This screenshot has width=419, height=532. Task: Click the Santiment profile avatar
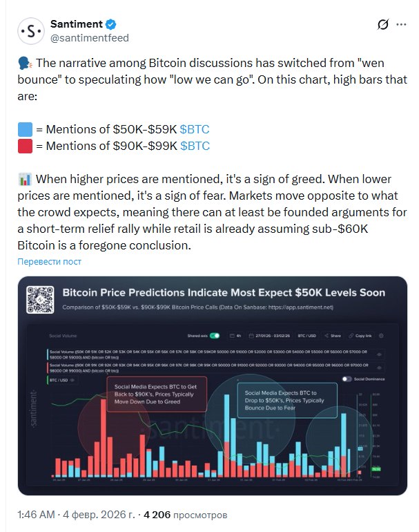[x=30, y=31]
